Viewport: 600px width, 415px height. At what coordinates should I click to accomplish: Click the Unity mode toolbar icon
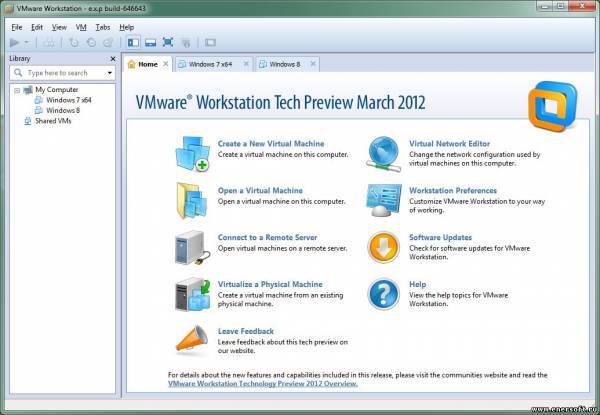pyautogui.click(x=186, y=42)
